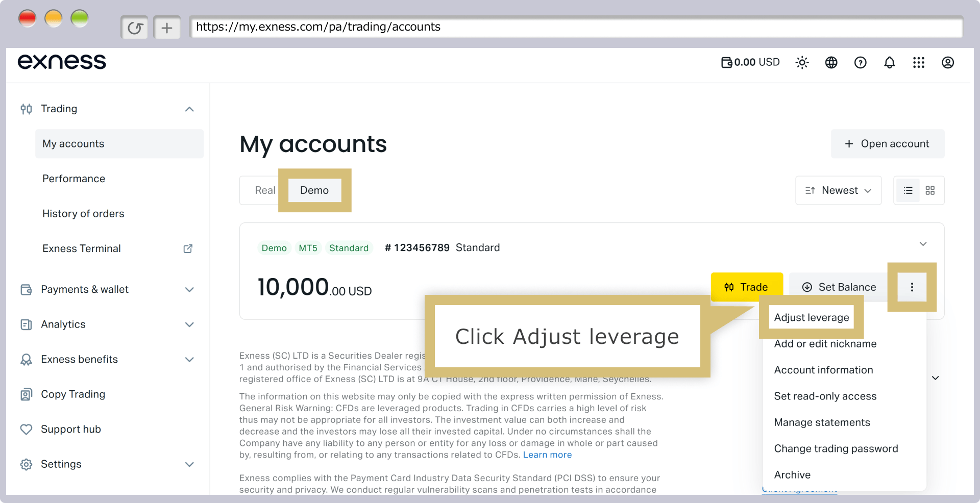Click the Copy Trading sidebar icon
The width and height of the screenshot is (980, 503).
26,394
